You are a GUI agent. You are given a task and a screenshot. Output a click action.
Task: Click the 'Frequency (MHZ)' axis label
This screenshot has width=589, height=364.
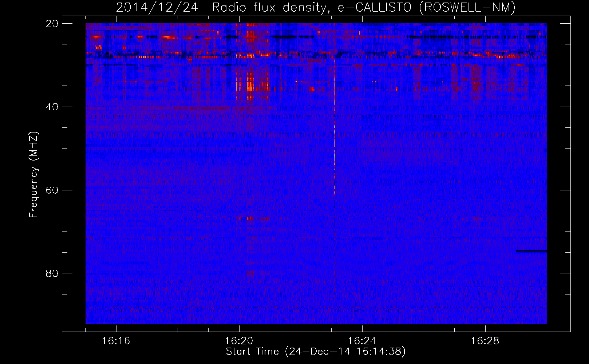33,175
